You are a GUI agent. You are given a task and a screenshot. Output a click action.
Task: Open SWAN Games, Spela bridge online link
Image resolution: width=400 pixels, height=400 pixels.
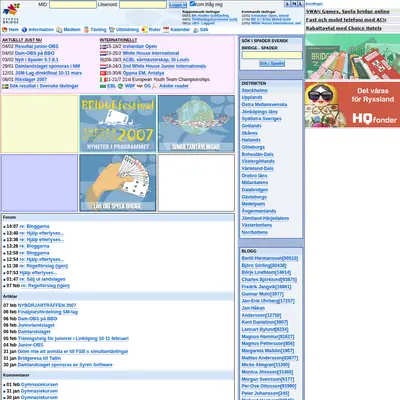tap(348, 11)
